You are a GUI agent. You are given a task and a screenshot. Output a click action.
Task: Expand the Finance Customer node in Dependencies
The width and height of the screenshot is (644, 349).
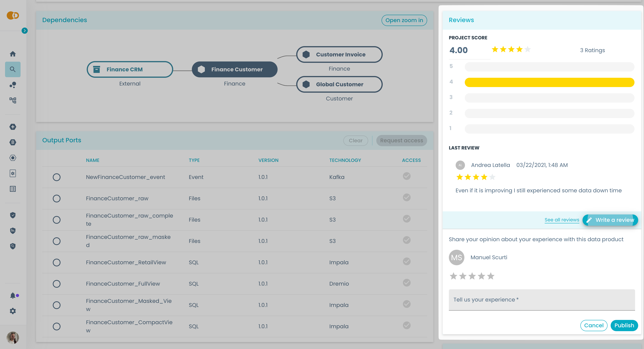coord(235,69)
